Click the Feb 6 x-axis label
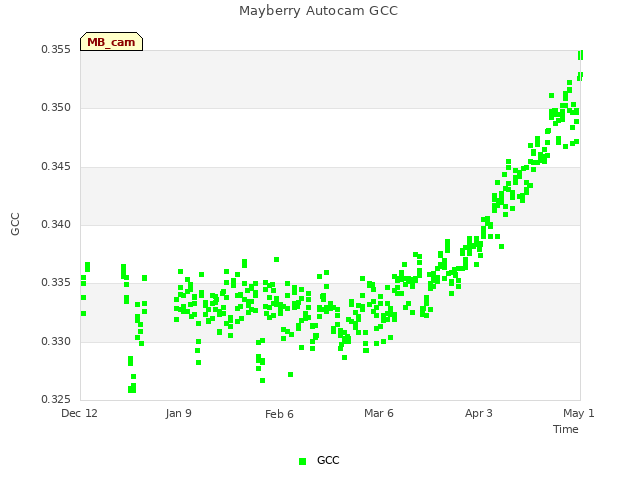 coord(279,414)
